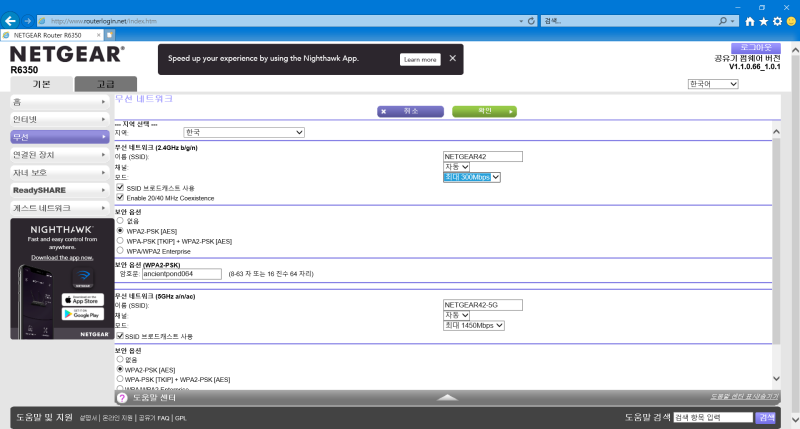Viewport: 800px width, 429px height.
Task: Select 2.4GHz security option None (없음)
Action: point(120,220)
